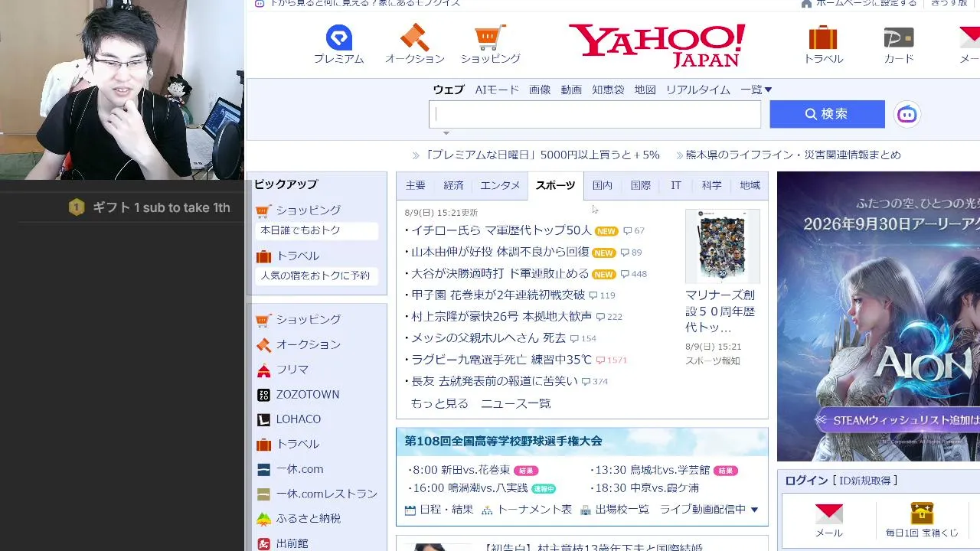The image size is (980, 551).
Task: Switch to the 国内 news tab
Action: [x=603, y=186]
